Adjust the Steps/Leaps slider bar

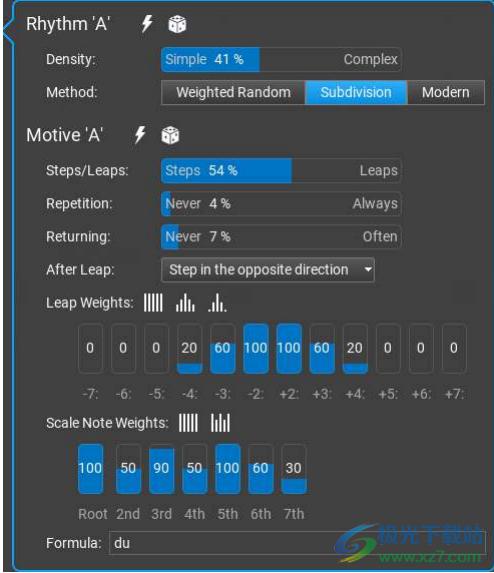[281, 171]
